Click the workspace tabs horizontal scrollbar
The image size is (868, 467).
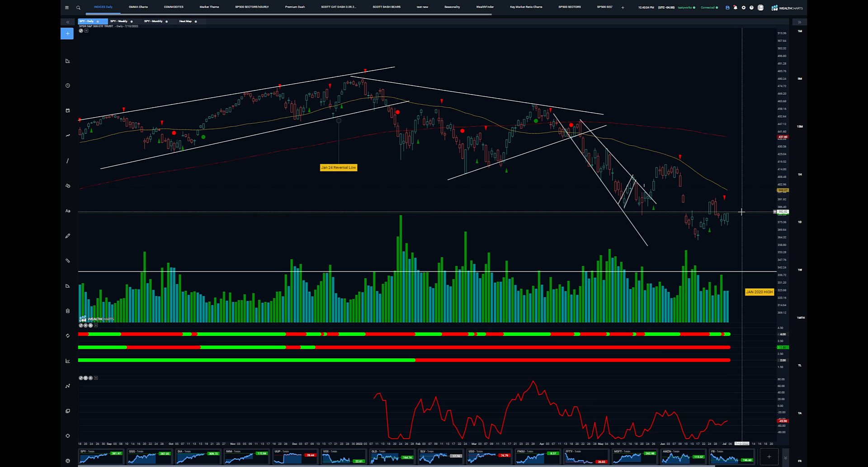tap(289, 14)
